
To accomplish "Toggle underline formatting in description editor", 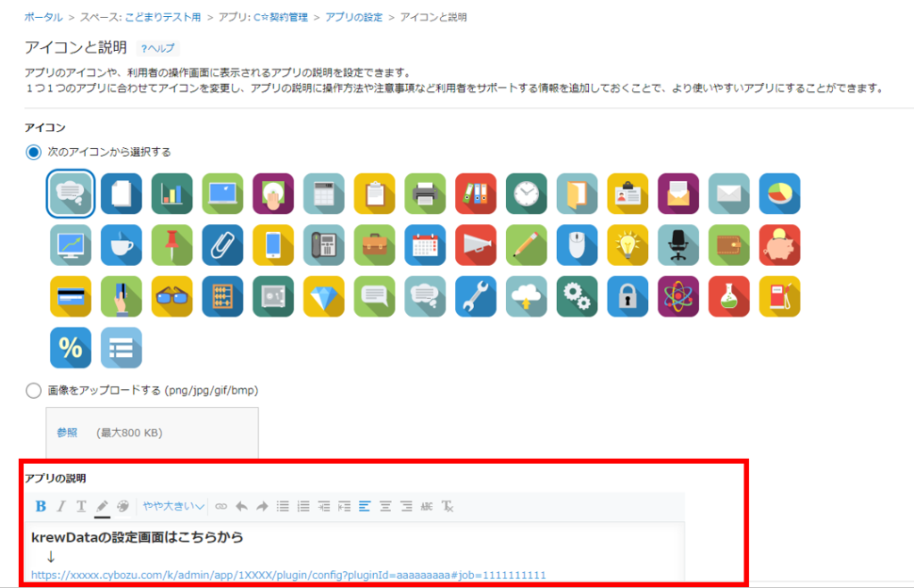I will (x=81, y=506).
